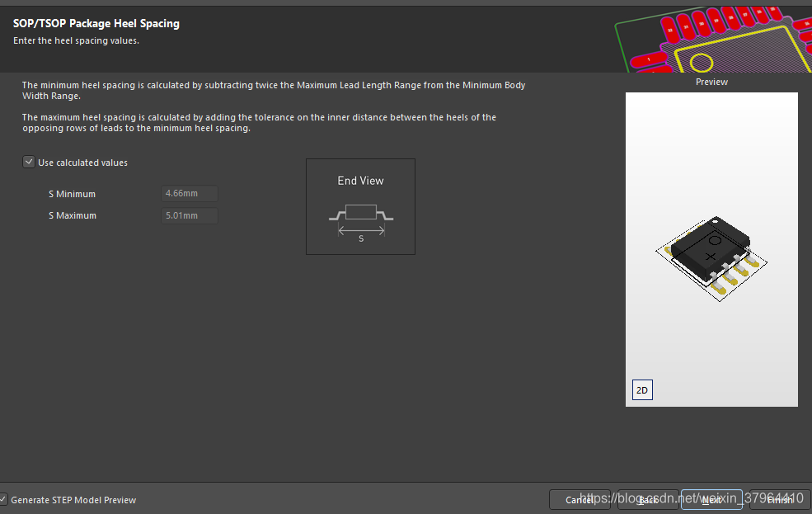Toggle Generate STEP Model Preview checkbox
The height and width of the screenshot is (514, 812).
[2, 499]
